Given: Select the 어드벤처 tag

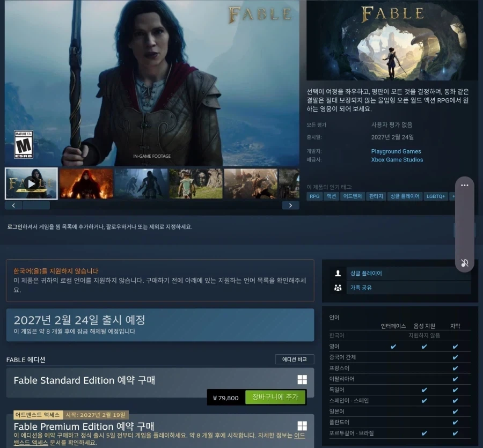Looking at the screenshot, I should (x=353, y=196).
